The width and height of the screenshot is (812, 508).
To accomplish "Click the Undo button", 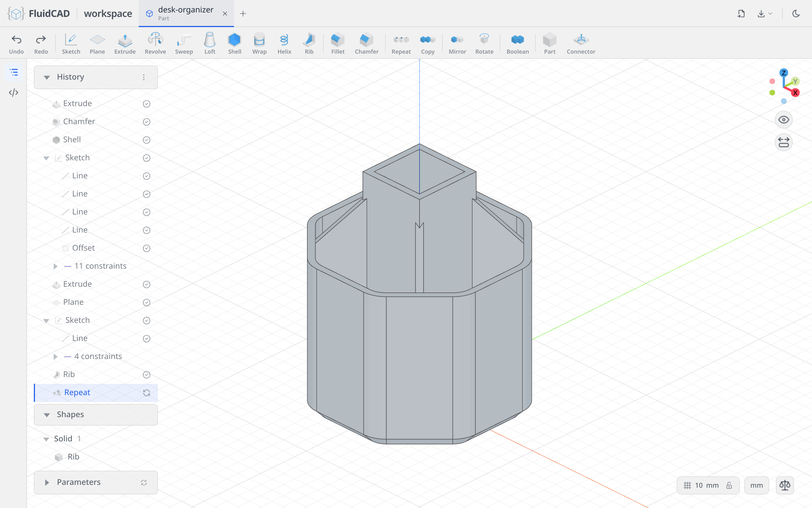I will [x=16, y=44].
